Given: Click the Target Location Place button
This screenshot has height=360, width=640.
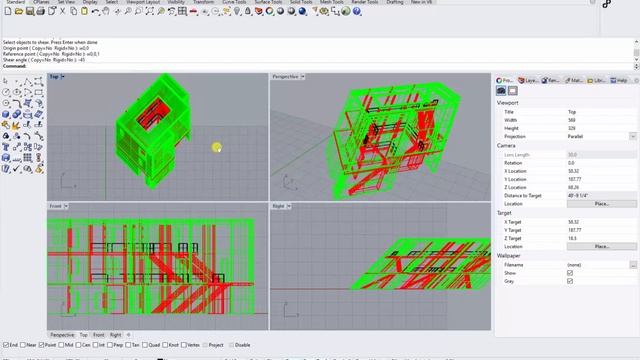Looking at the screenshot, I should click(602, 247).
